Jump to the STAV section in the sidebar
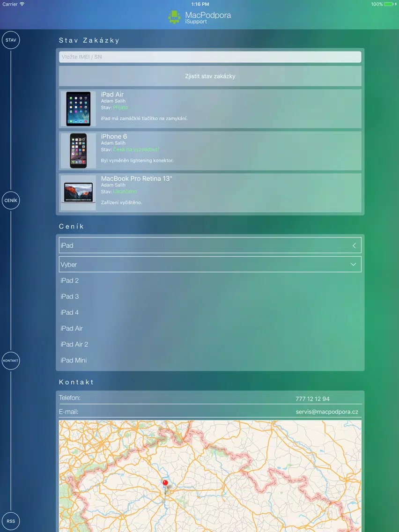This screenshot has height=532, width=399. click(11, 40)
